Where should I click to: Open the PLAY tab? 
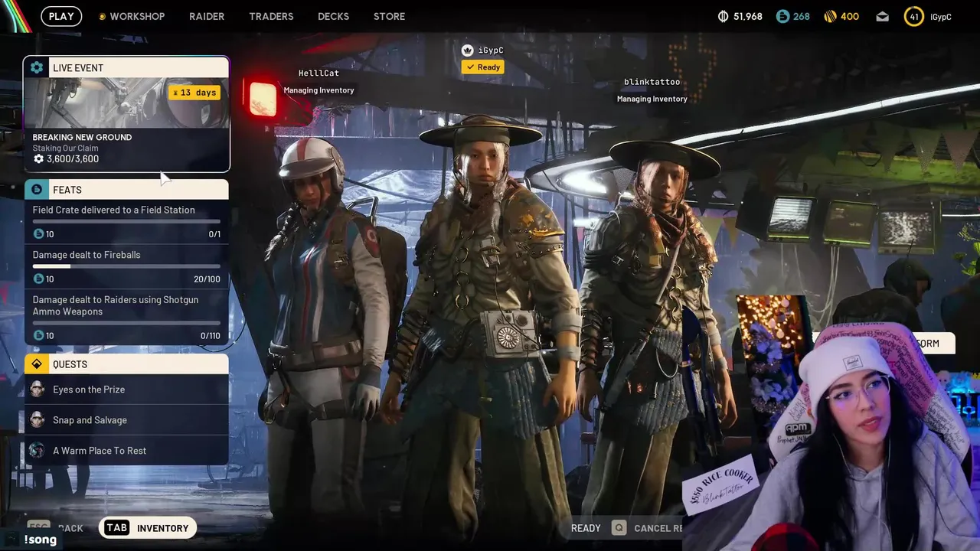61,16
